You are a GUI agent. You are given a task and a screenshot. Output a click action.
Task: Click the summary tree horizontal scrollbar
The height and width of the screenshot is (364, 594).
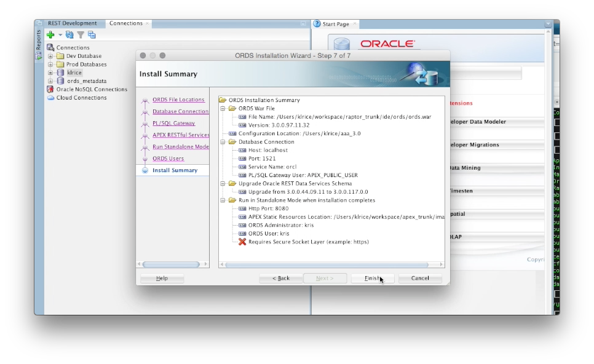[x=327, y=265]
